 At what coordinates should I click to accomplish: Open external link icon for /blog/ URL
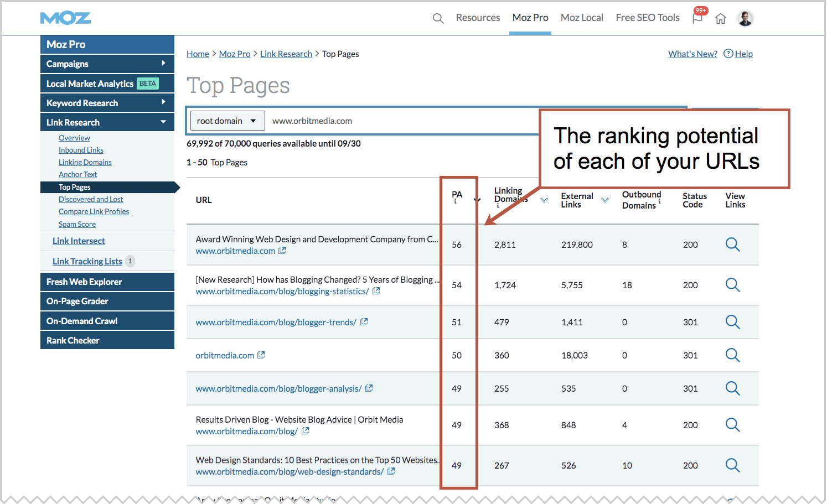coord(306,431)
